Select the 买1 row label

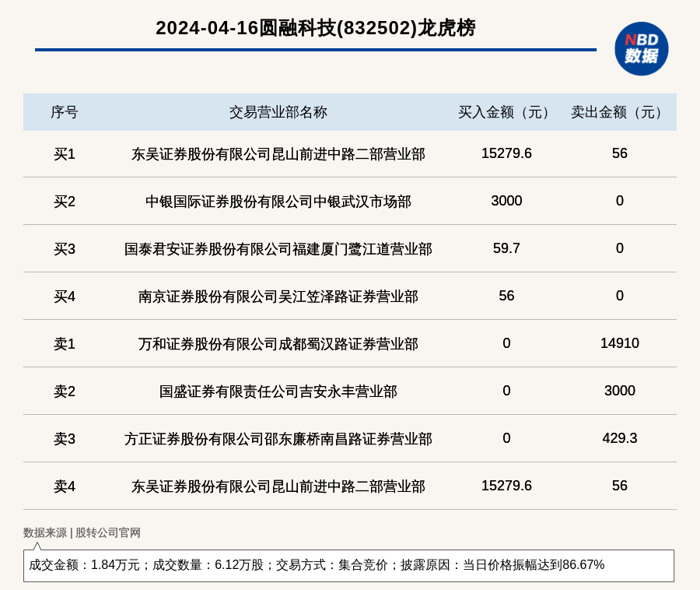[65, 154]
